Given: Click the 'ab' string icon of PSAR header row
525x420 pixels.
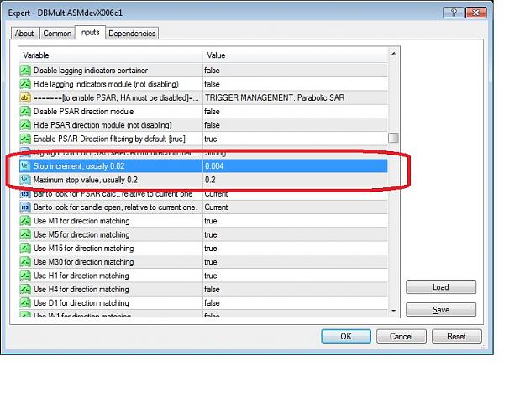Looking at the screenshot, I should tap(25, 97).
